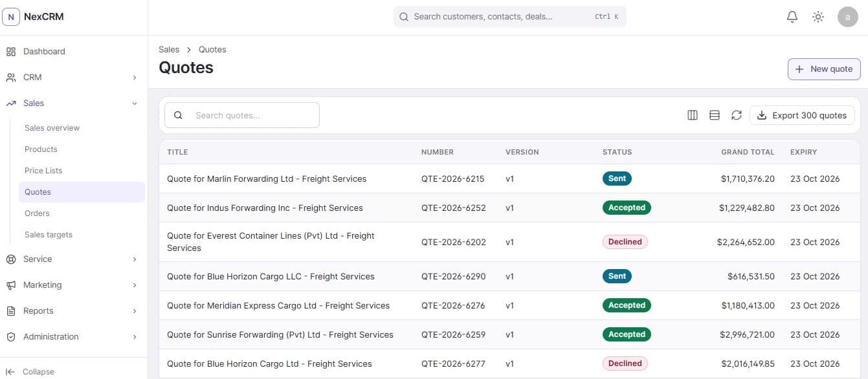Expand the Service menu chevron
This screenshot has height=379, width=868.
pos(135,259)
